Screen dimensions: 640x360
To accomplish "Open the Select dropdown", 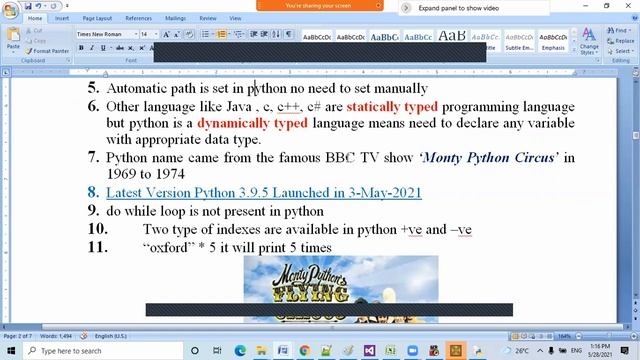I will coord(620,51).
